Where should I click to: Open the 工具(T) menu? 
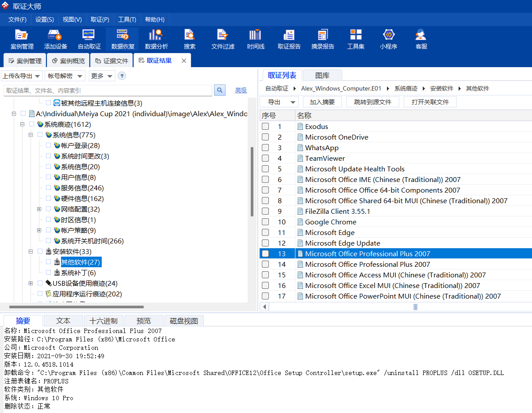127,19
